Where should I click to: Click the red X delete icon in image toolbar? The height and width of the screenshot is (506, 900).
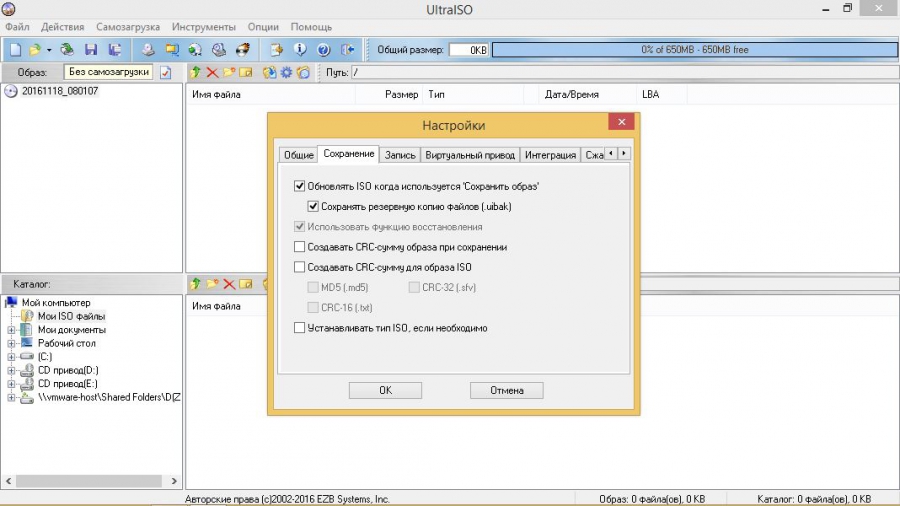pos(213,73)
